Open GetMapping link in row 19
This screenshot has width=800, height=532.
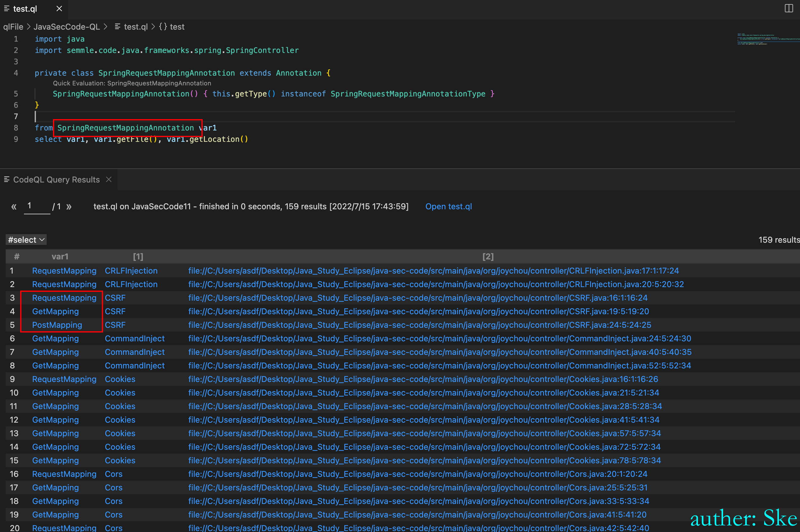(55, 515)
